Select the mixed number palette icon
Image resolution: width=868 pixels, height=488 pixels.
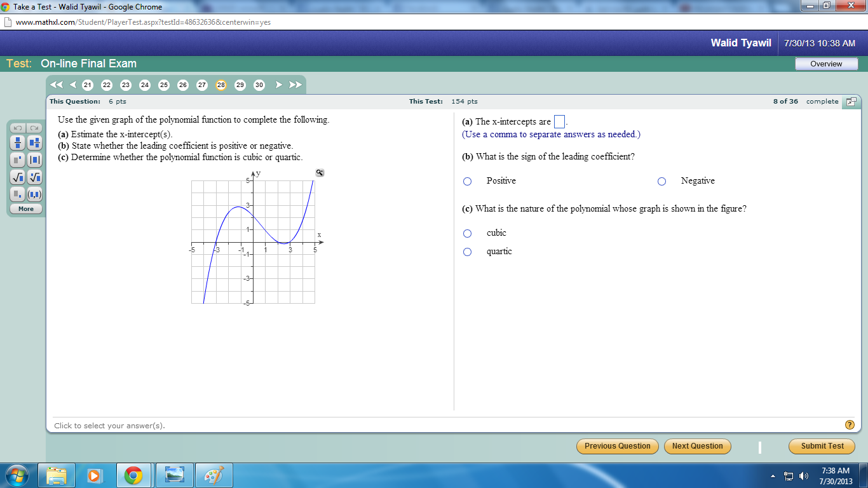coord(34,142)
